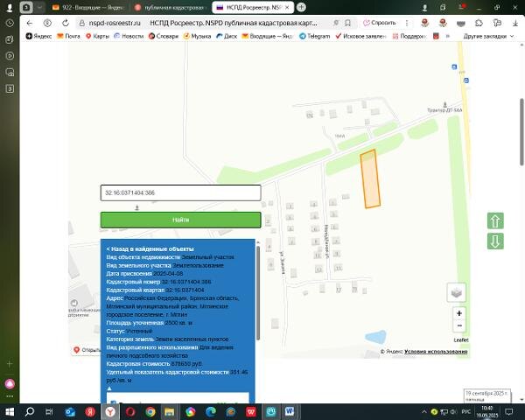Open the Windows Start menu
This screenshot has height=420, width=525.
(10, 411)
